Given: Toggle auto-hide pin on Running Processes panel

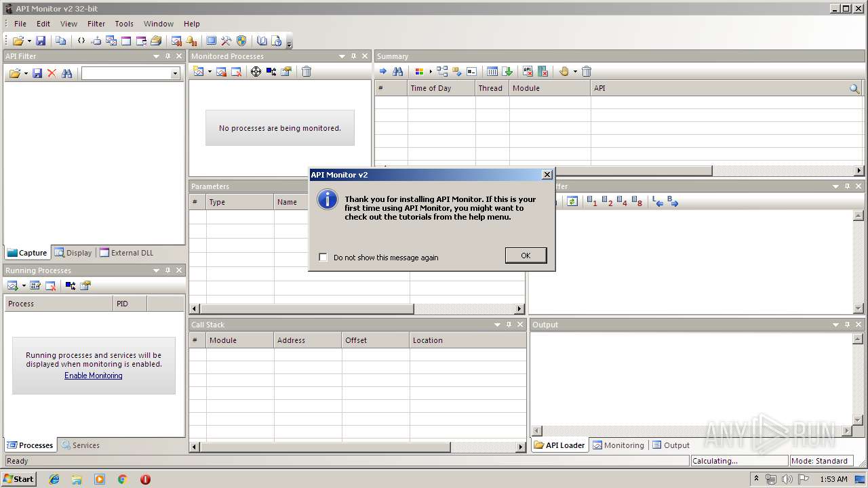Looking at the screenshot, I should tap(167, 270).
